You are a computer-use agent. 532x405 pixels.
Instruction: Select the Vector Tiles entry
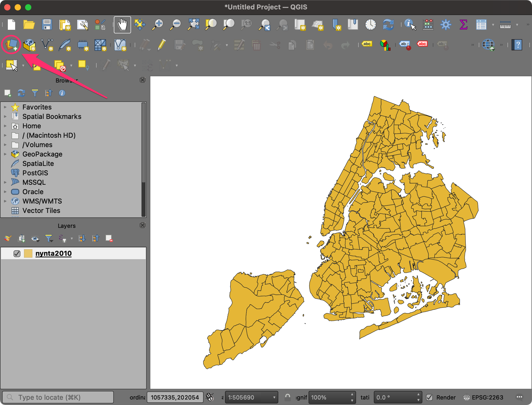coord(41,211)
